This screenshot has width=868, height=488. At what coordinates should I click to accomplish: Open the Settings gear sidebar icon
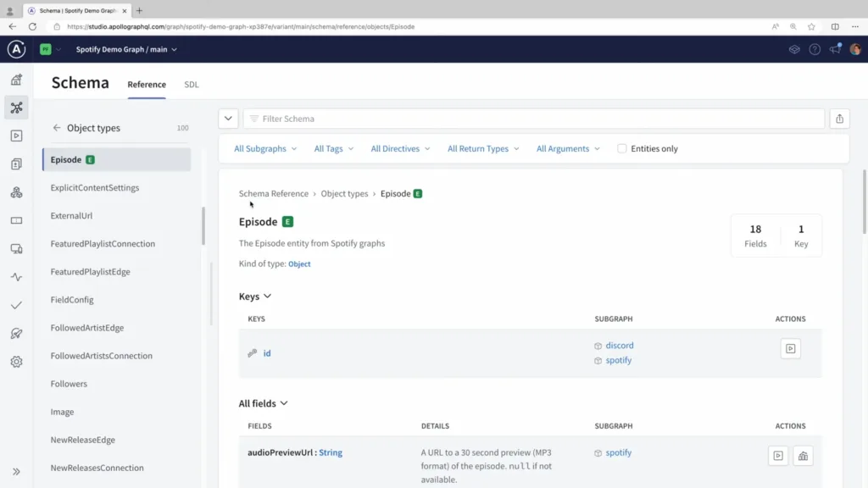17,361
